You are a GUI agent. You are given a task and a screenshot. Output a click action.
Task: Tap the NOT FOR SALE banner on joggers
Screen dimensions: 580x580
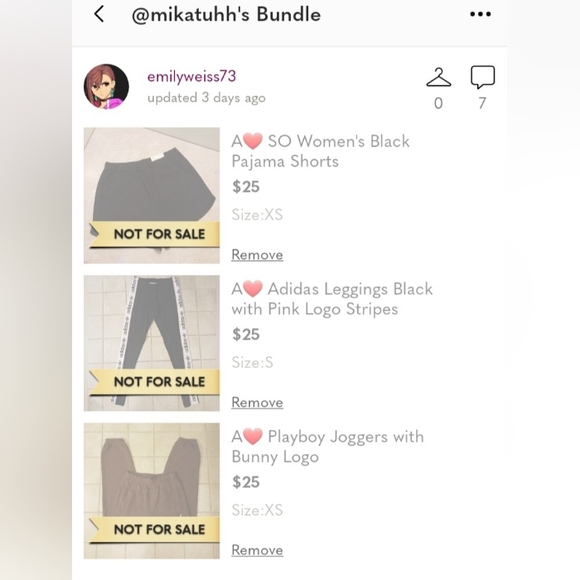[155, 529]
